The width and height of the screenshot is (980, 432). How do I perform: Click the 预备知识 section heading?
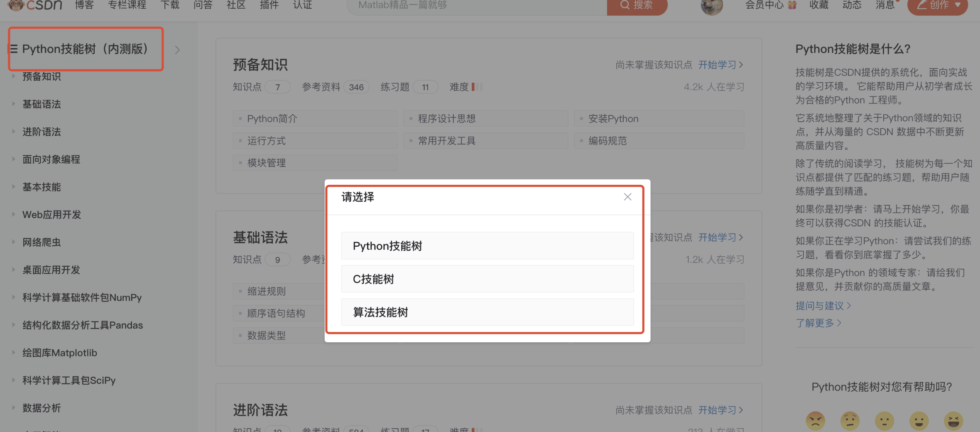[260, 65]
